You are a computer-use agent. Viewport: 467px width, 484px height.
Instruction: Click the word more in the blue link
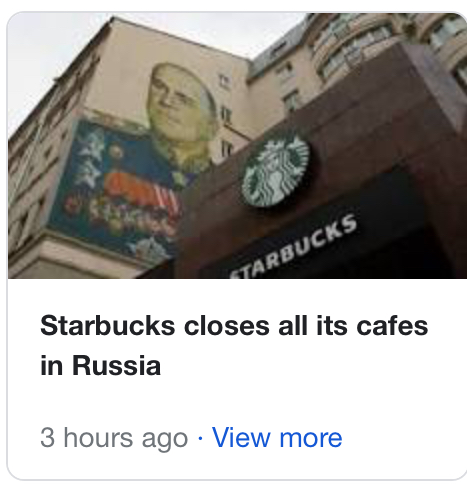click(x=311, y=438)
